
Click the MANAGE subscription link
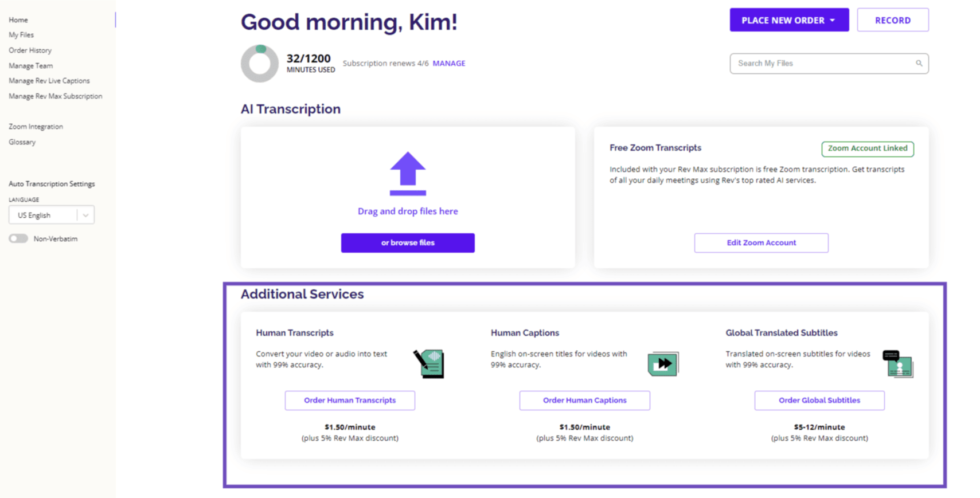[448, 64]
